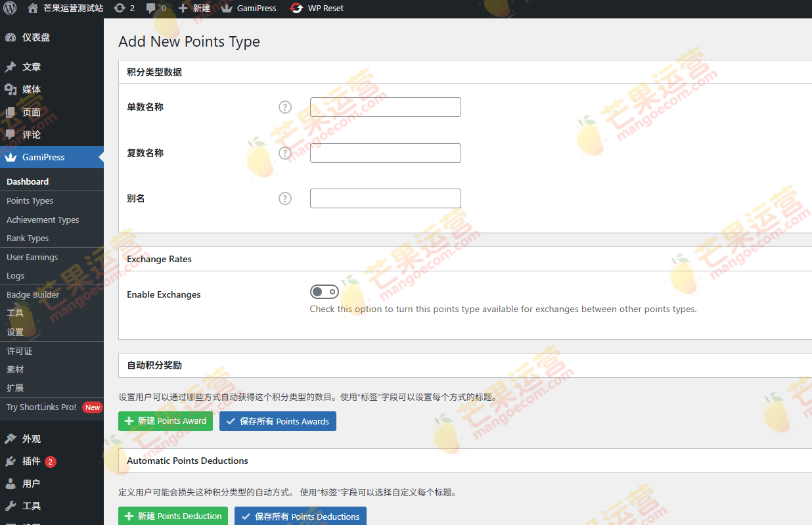812x525 pixels.
Task: Go to Badge Builder submenu item
Action: pos(33,295)
